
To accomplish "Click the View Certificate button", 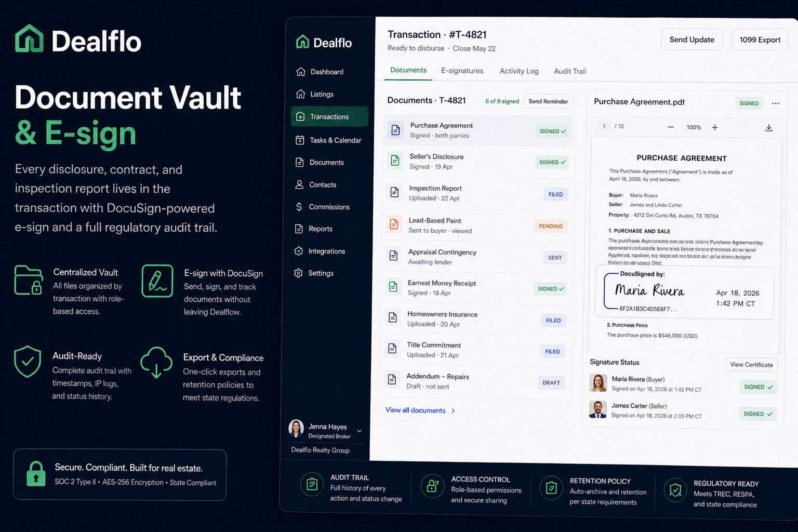I will [751, 365].
